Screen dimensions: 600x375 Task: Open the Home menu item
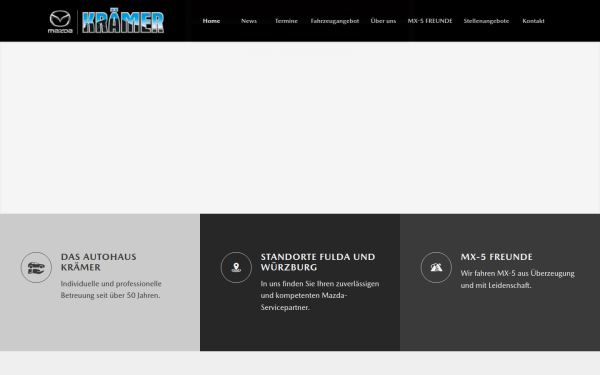point(211,21)
